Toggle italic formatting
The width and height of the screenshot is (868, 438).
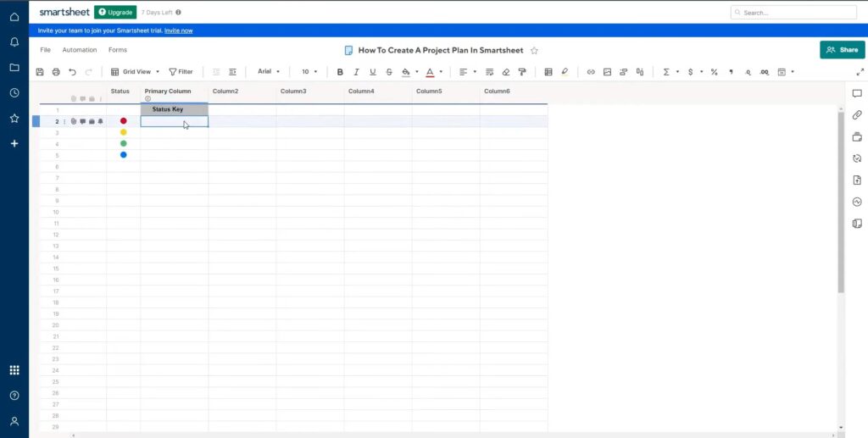click(x=357, y=72)
